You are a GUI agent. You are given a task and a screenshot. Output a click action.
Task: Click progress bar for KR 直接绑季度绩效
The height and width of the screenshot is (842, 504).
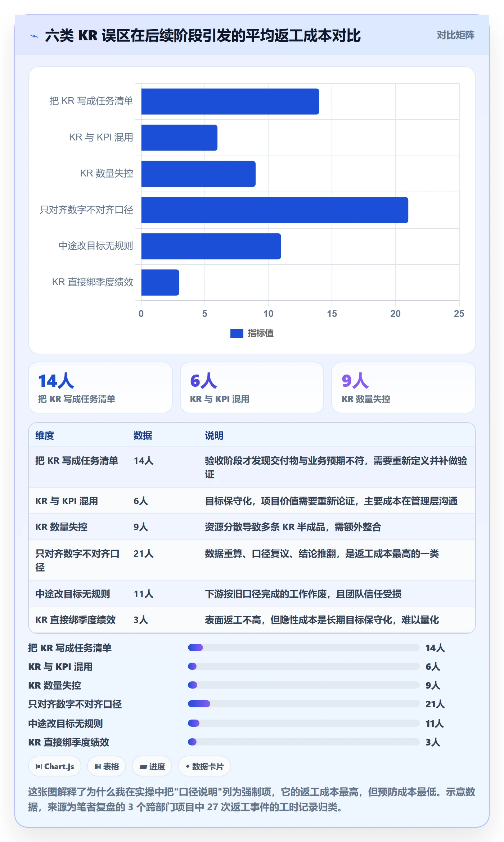pyautogui.click(x=304, y=742)
